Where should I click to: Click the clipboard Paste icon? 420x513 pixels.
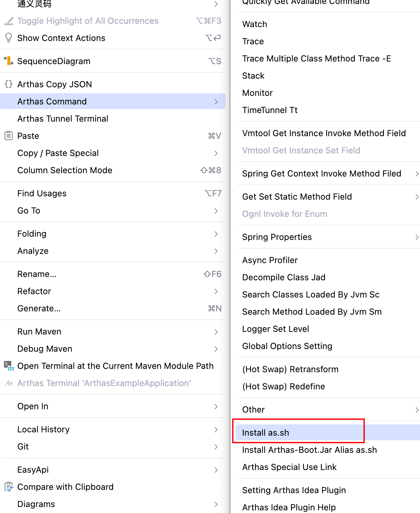coord(9,136)
